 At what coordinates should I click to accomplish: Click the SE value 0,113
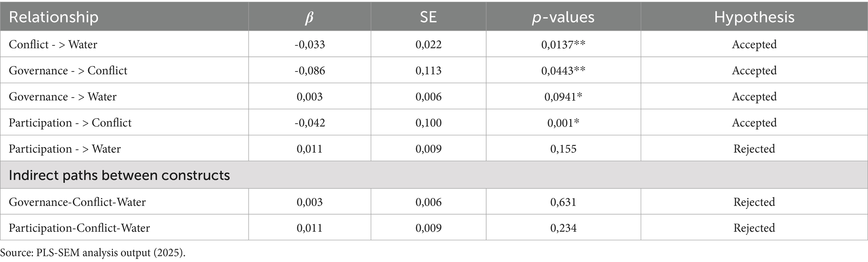click(x=428, y=70)
